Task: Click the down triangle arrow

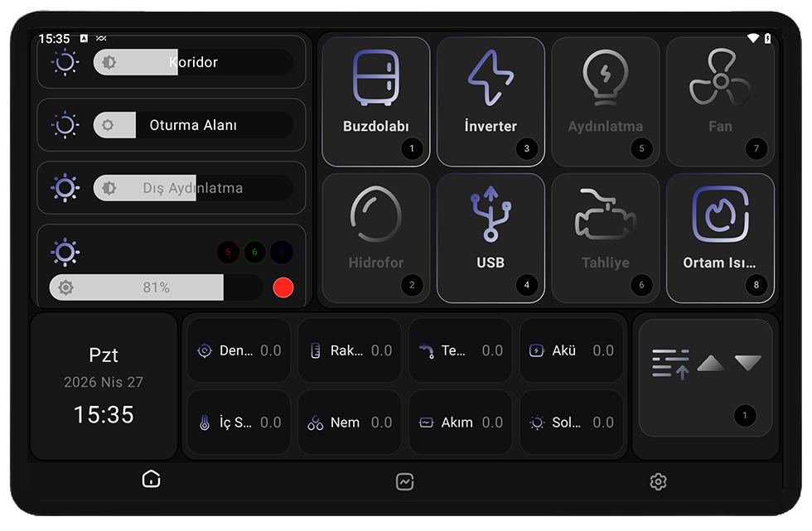Action: coord(747,363)
